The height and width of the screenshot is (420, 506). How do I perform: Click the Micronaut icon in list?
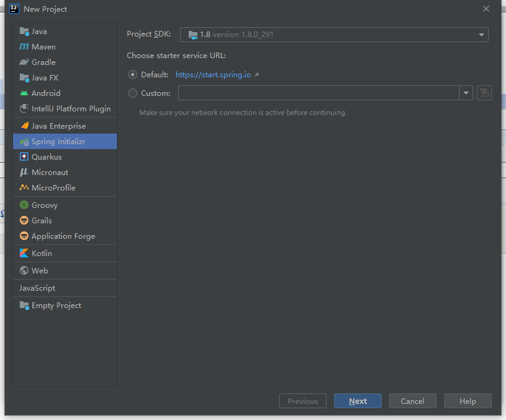pyautogui.click(x=24, y=173)
